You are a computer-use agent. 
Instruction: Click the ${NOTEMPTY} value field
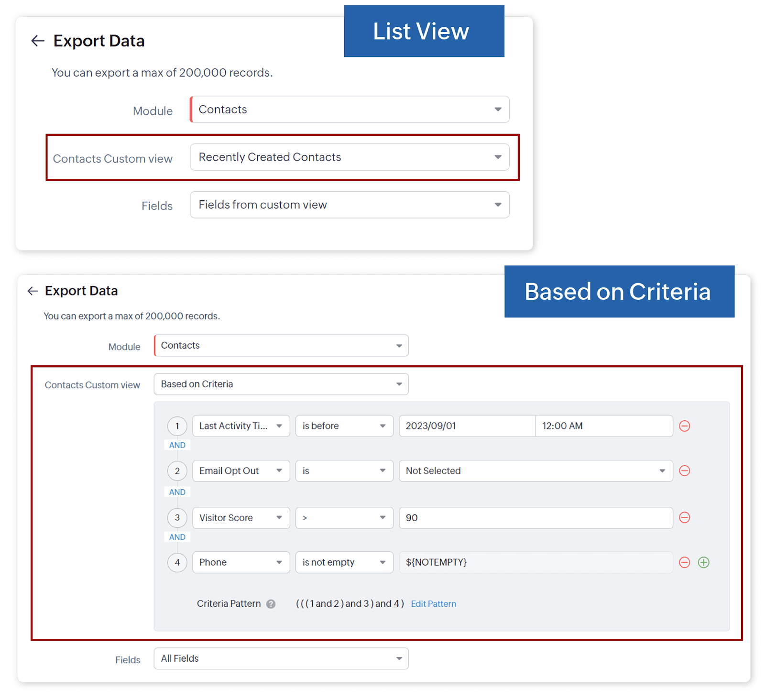coord(536,562)
